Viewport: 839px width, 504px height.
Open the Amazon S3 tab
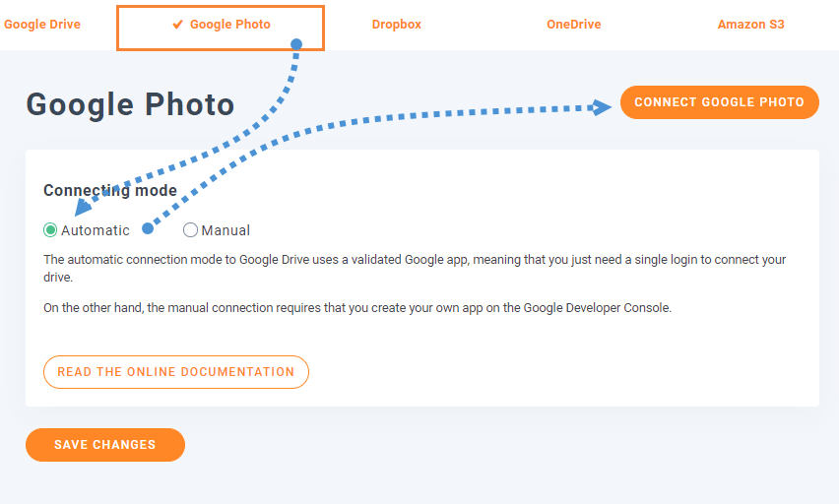point(750,25)
